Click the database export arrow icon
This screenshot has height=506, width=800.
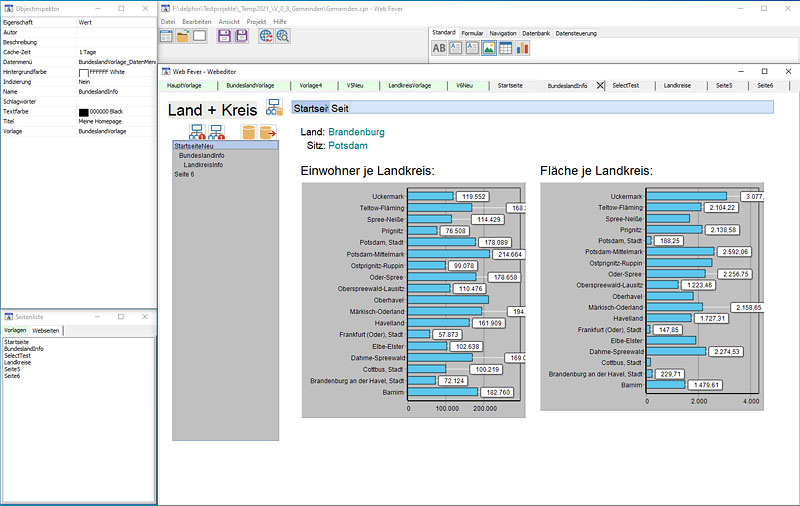pos(267,132)
